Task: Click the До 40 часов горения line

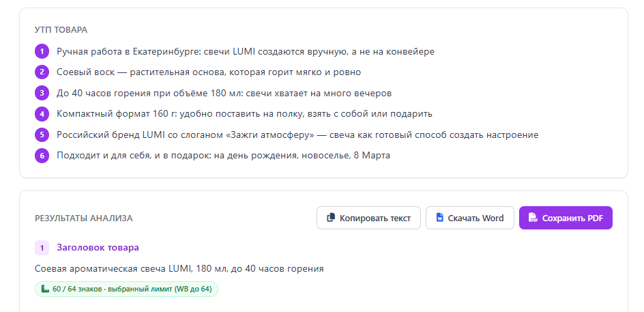Action: pyautogui.click(x=224, y=93)
